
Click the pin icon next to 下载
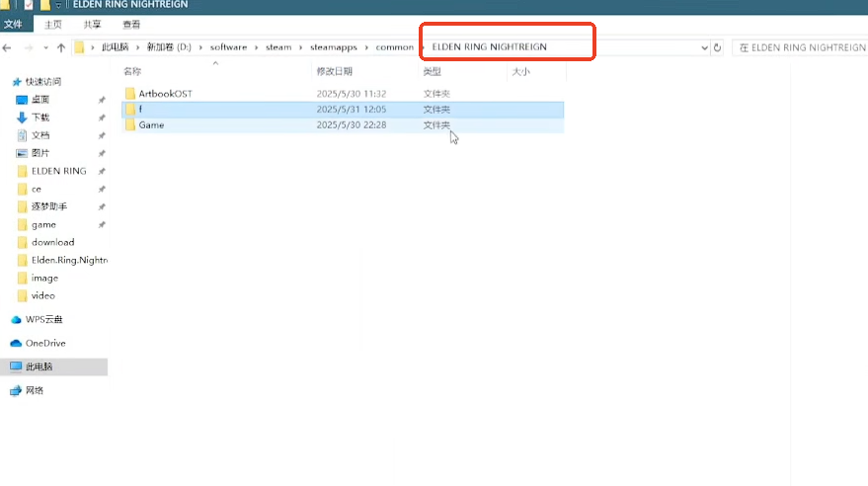pos(102,118)
